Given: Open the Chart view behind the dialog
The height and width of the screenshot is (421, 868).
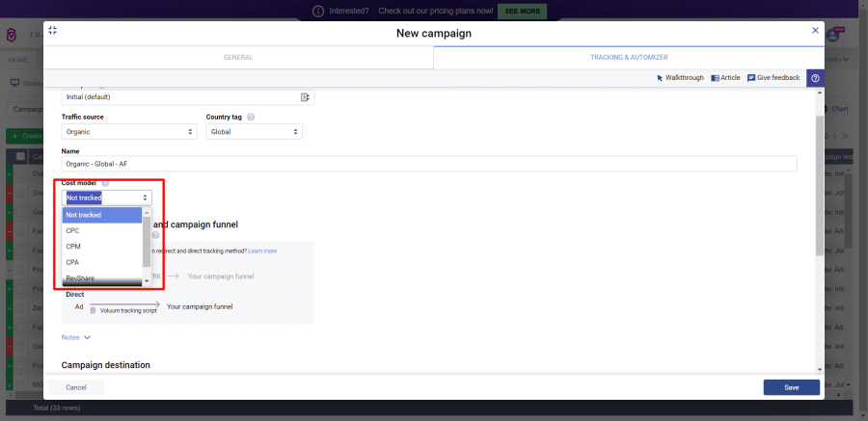Looking at the screenshot, I should [835, 109].
